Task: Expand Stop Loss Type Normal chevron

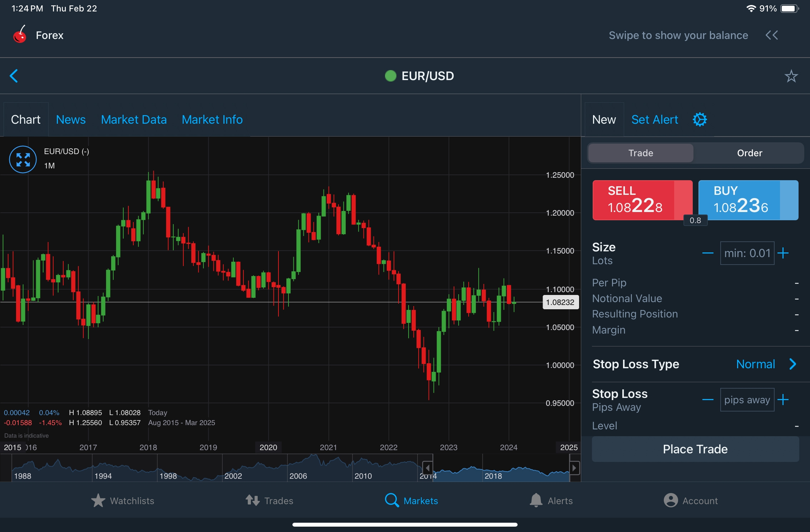Action: (793, 364)
